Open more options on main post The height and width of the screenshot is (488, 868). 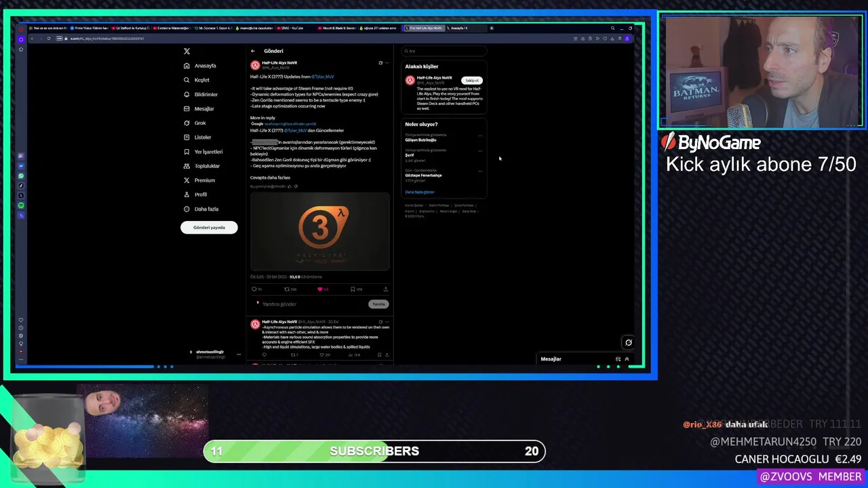tap(387, 63)
